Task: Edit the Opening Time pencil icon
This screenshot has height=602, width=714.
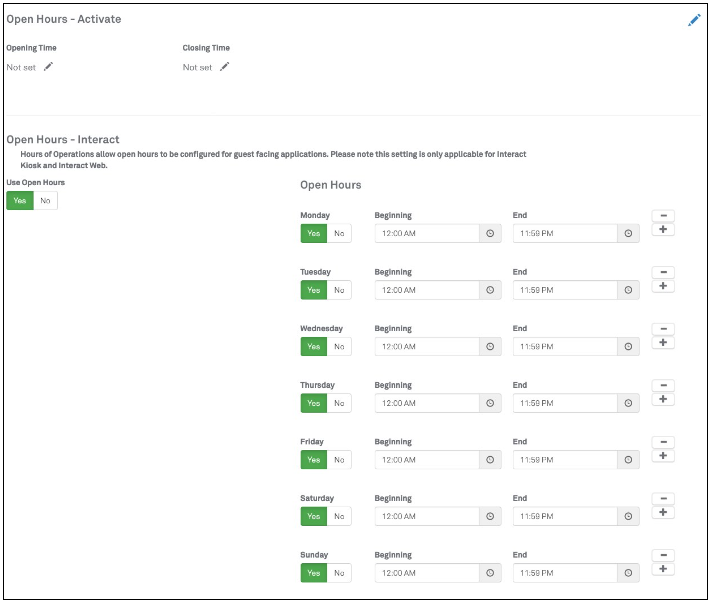Action: click(48, 67)
